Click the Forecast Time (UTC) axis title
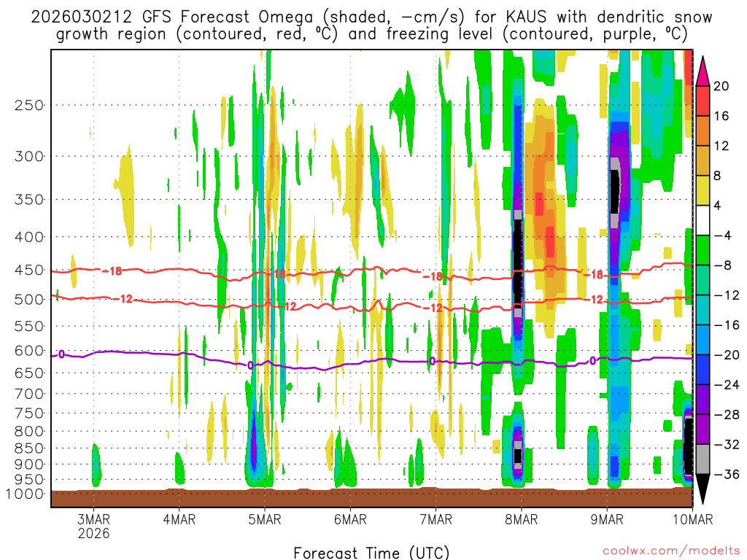747x560 pixels. pyautogui.click(x=372, y=552)
